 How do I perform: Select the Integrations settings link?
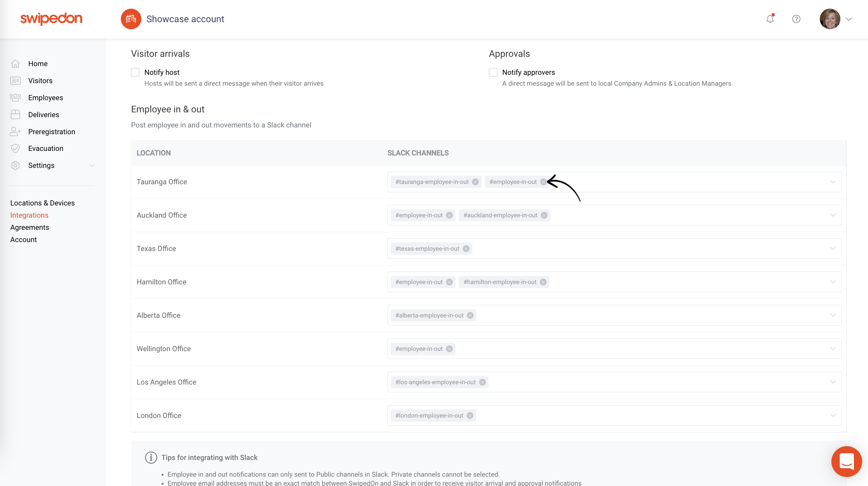click(29, 215)
